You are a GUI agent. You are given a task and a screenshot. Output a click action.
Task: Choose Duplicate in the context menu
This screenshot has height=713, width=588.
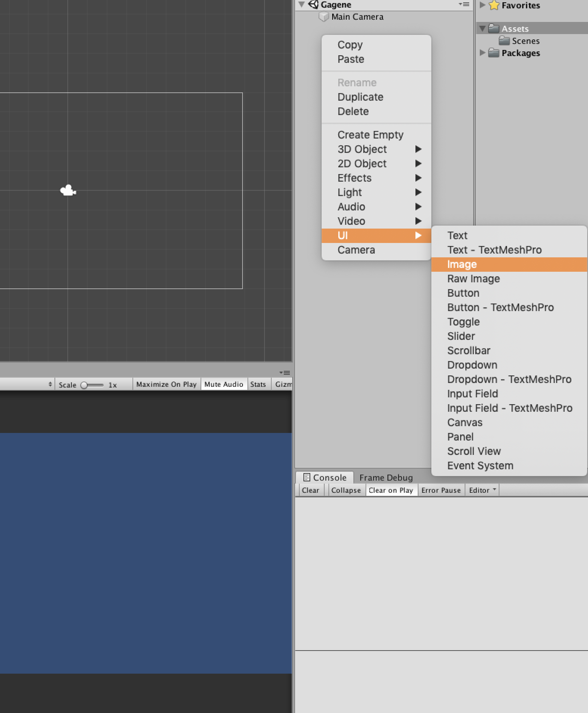376,97
